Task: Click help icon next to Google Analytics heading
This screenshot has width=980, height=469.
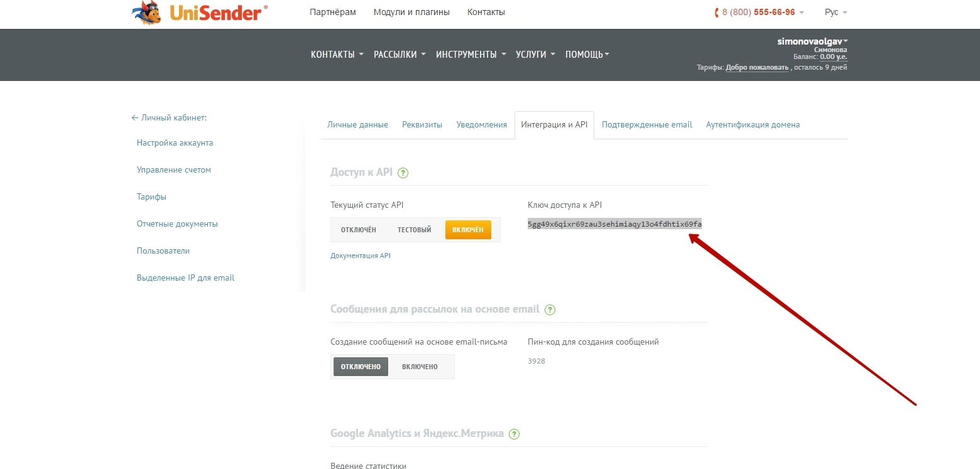Action: [x=514, y=434]
